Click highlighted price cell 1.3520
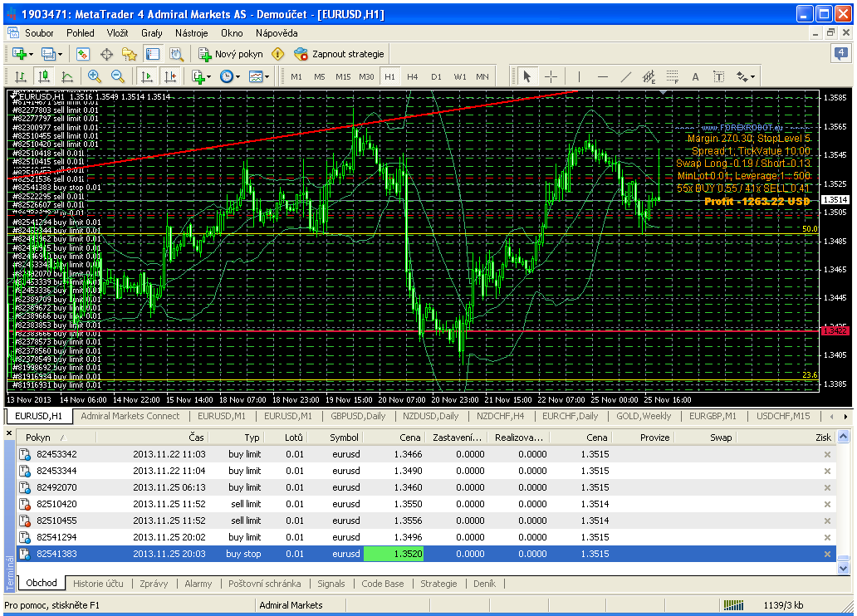This screenshot has height=616, width=857. 394,554
